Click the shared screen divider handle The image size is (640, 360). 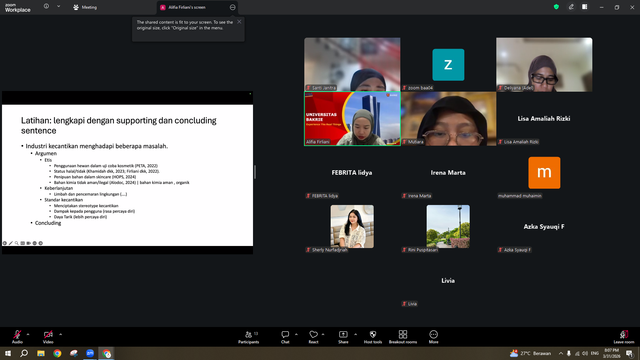coord(255,172)
